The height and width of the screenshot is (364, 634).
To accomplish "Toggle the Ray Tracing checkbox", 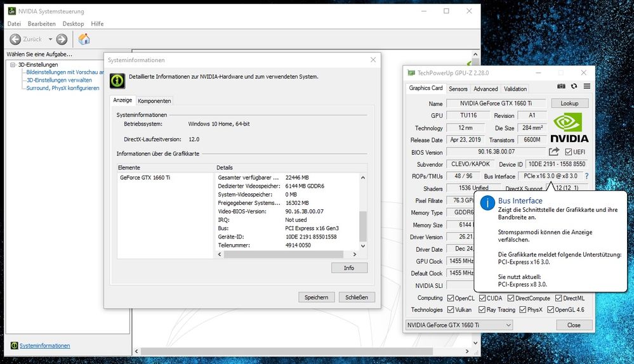I will [482, 310].
